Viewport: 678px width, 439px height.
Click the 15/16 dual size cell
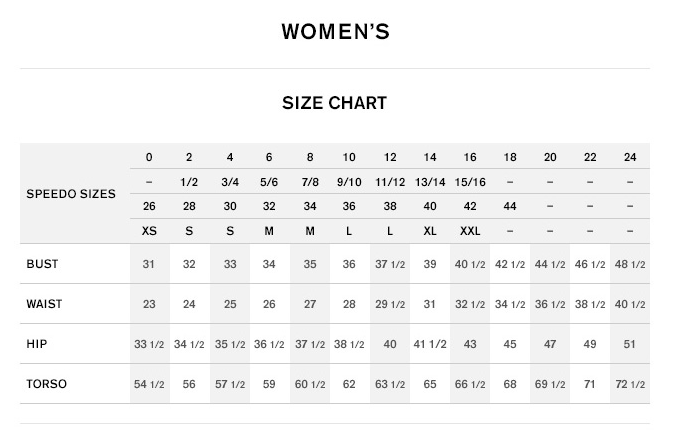point(470,182)
